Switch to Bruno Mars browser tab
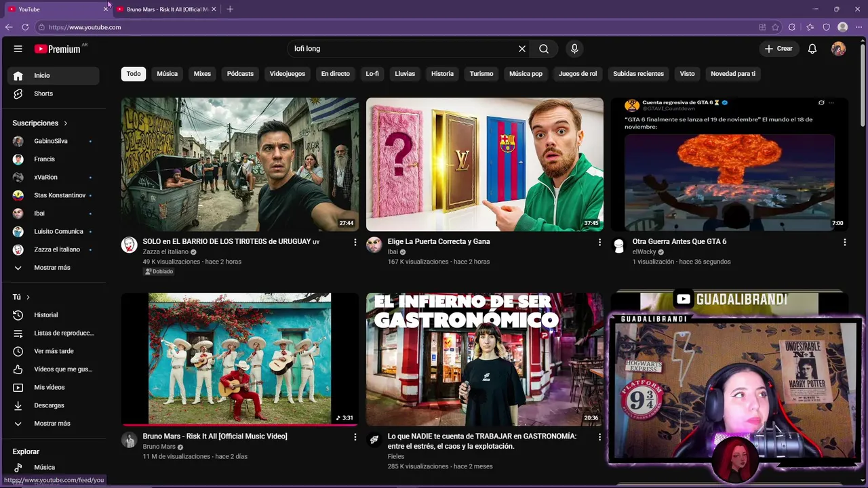This screenshot has width=868, height=488. pos(166,9)
